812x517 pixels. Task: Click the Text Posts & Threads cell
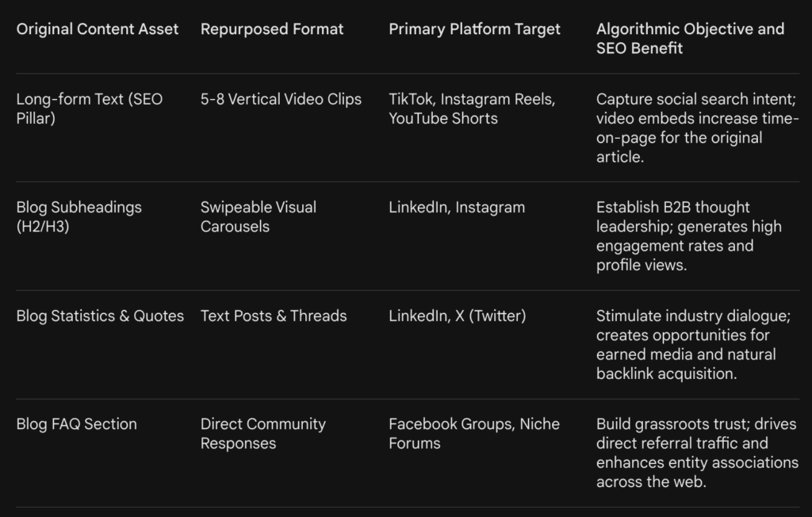coord(273,316)
